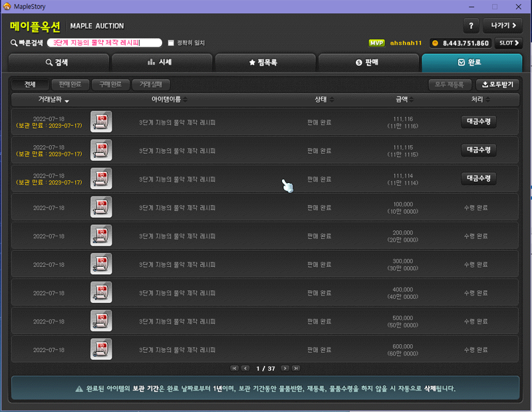Click the 모두 재등록 button
This screenshot has height=412, width=532.
coord(450,85)
